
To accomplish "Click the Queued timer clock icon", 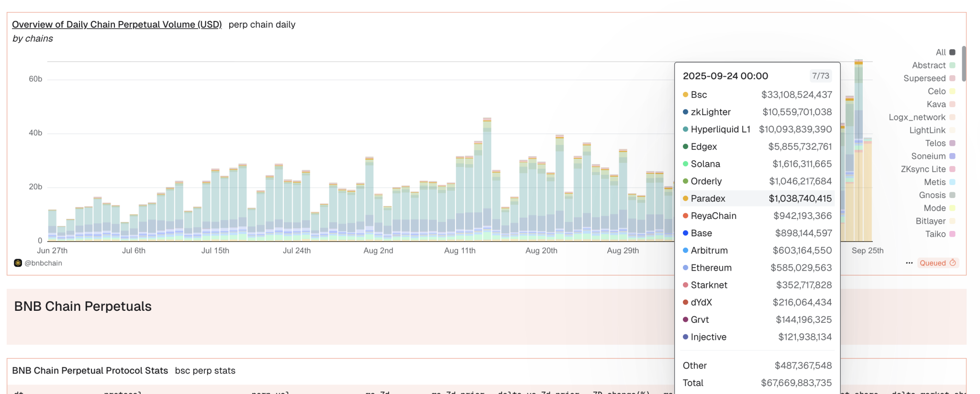I will coord(953,263).
